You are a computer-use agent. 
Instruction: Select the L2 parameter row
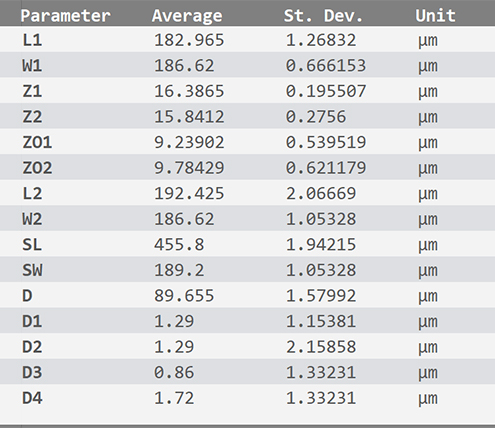pos(247,193)
